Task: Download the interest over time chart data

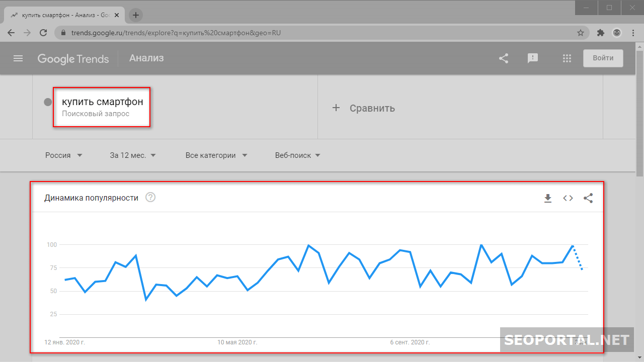Action: point(548,198)
